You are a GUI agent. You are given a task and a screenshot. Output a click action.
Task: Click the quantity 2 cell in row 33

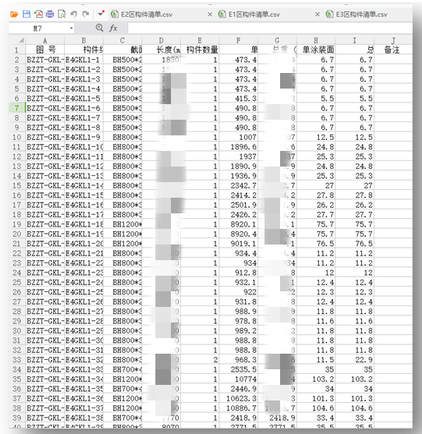200,360
